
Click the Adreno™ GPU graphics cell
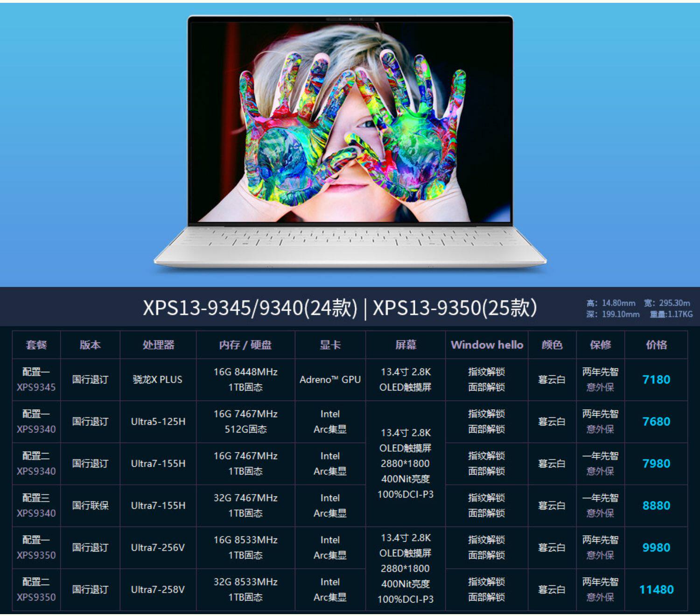(x=330, y=379)
